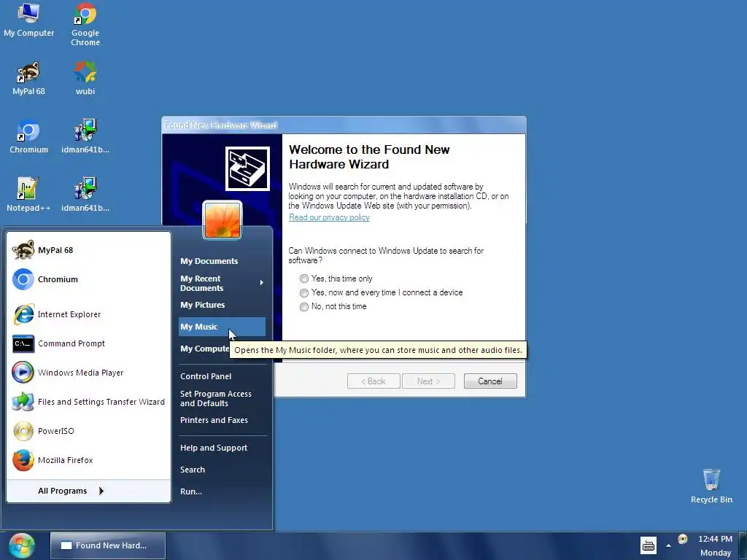Click Chromium icon in Start menu
The width and height of the screenshot is (747, 560).
click(23, 279)
